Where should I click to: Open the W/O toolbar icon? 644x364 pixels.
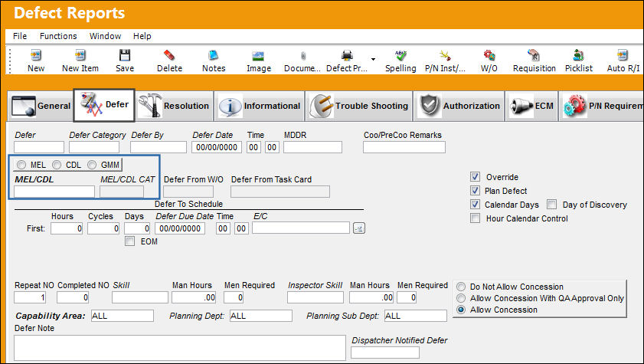click(x=489, y=55)
